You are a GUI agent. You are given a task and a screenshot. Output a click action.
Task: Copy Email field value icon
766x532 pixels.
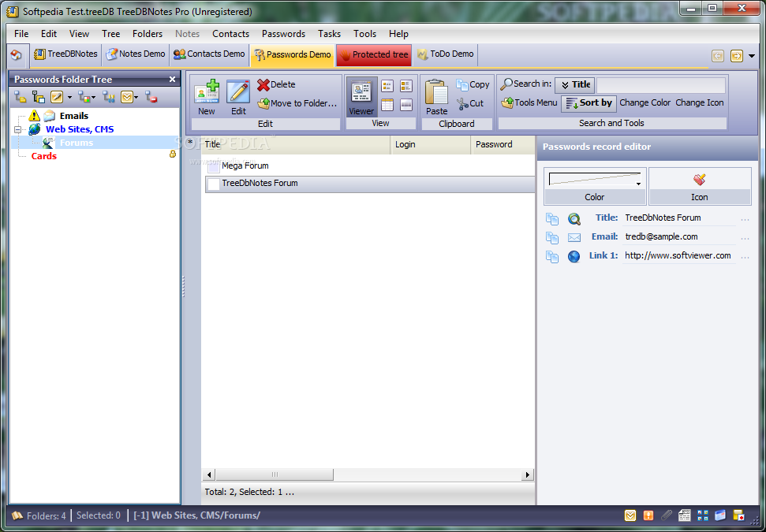point(552,238)
